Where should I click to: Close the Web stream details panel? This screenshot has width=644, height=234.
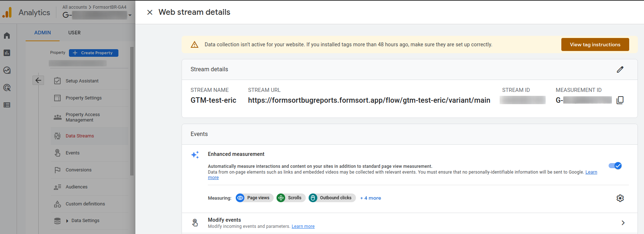pyautogui.click(x=150, y=12)
